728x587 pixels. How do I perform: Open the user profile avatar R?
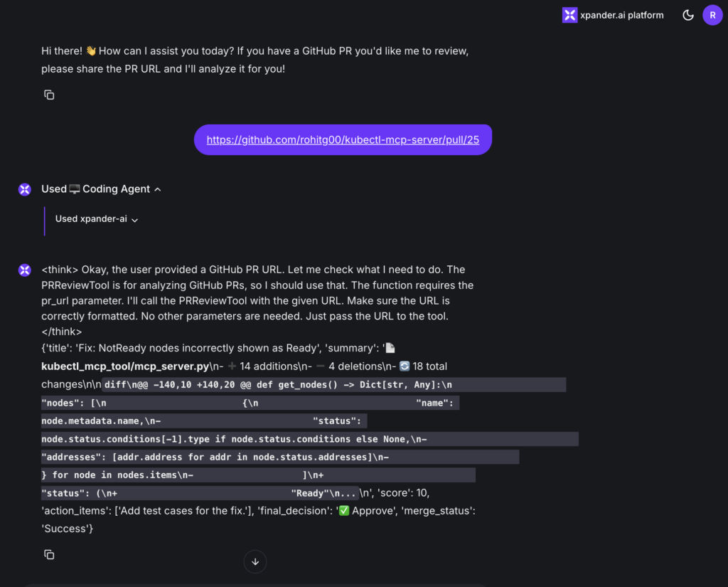[x=712, y=15]
